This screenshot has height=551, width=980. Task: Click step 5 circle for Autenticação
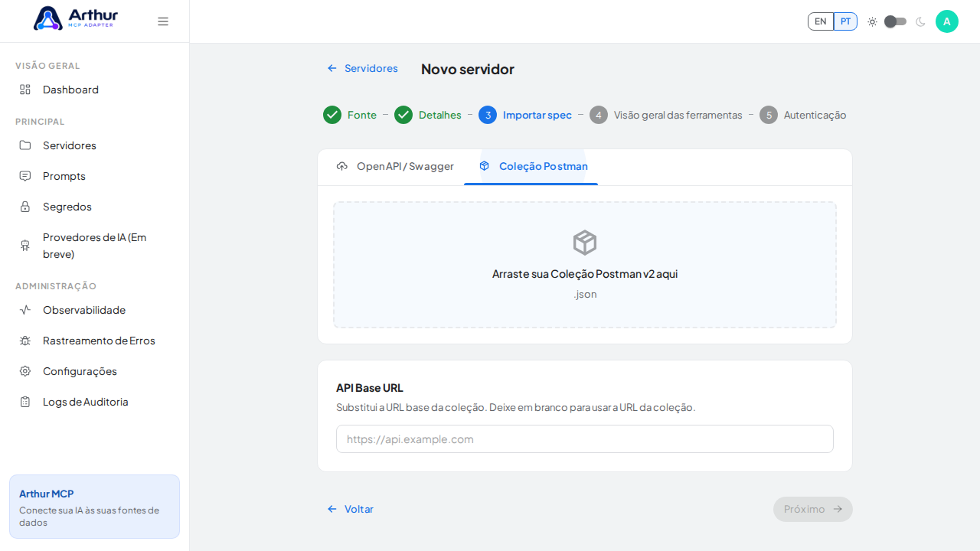click(x=769, y=115)
